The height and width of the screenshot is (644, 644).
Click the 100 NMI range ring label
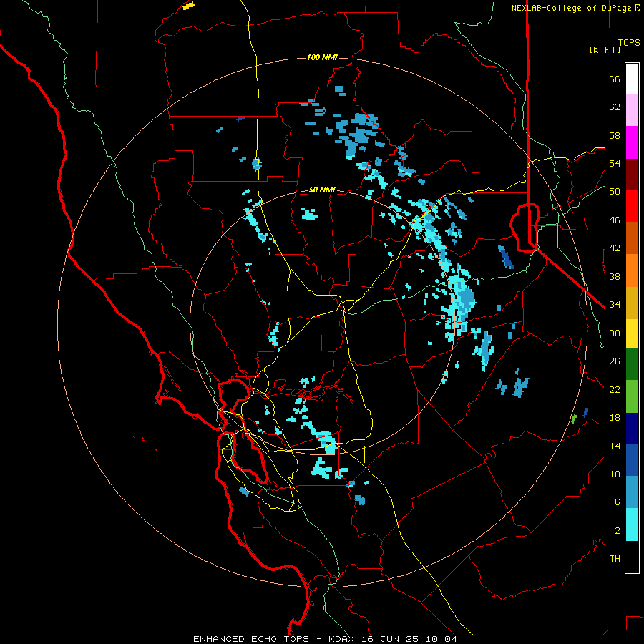322,57
